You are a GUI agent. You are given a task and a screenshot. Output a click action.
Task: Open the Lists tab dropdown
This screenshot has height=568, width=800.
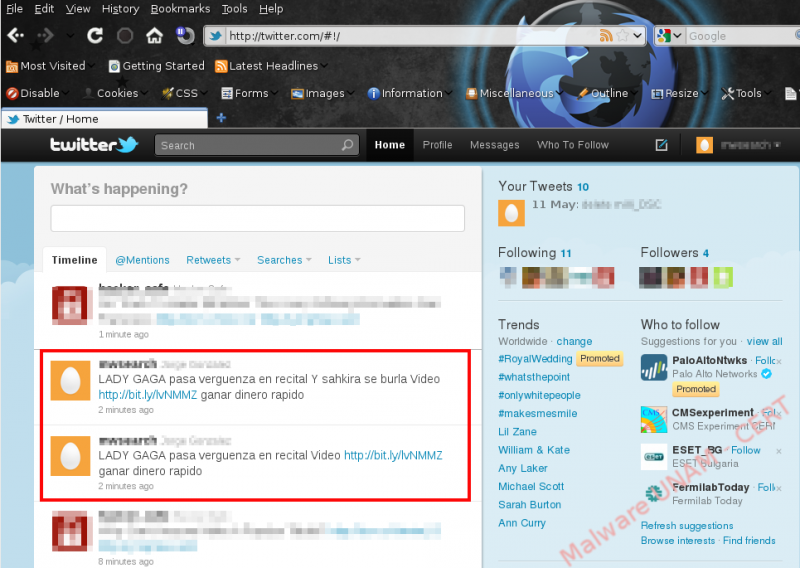[344, 260]
